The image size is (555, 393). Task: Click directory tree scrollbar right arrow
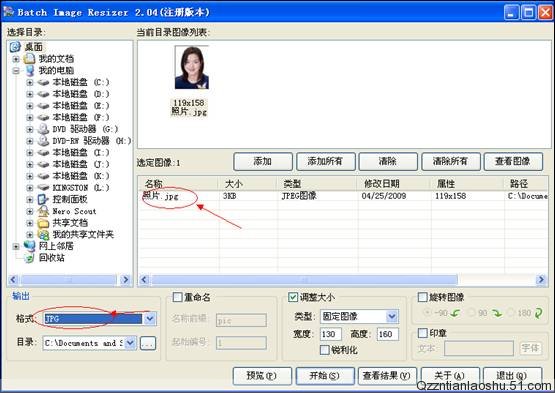pos(126,280)
